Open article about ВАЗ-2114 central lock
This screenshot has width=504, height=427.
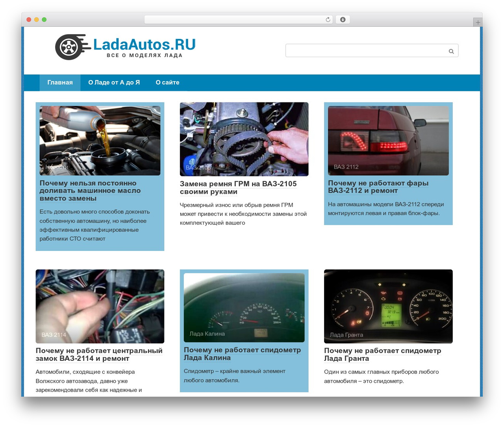pos(99,355)
